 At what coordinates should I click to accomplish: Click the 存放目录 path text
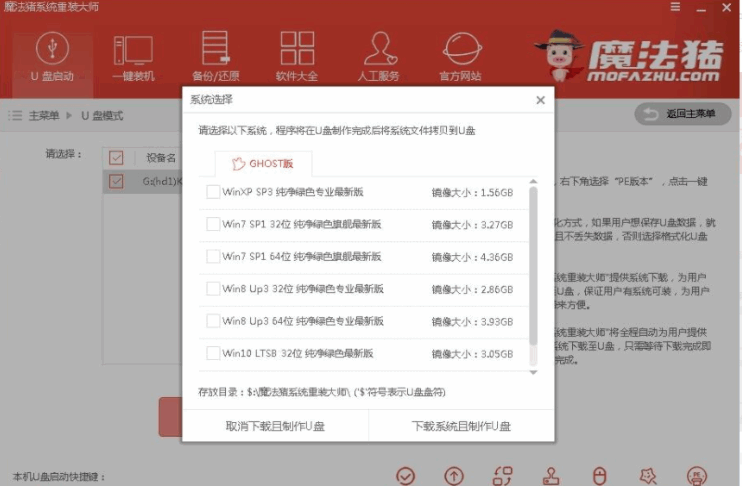[322, 392]
